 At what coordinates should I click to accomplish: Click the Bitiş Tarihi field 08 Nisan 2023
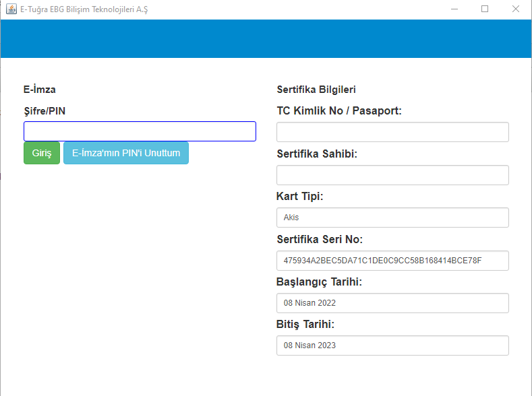392,345
